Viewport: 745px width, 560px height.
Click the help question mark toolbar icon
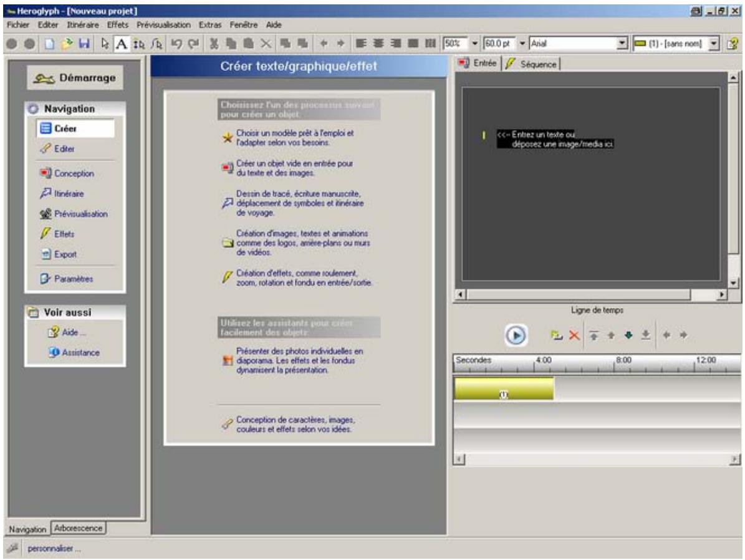pos(732,44)
